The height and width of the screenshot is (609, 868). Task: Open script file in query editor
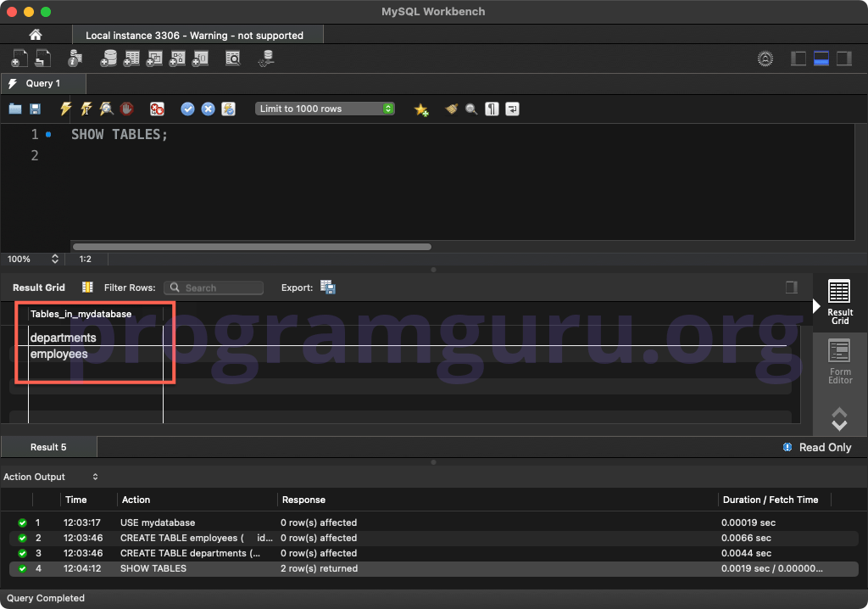(x=15, y=109)
